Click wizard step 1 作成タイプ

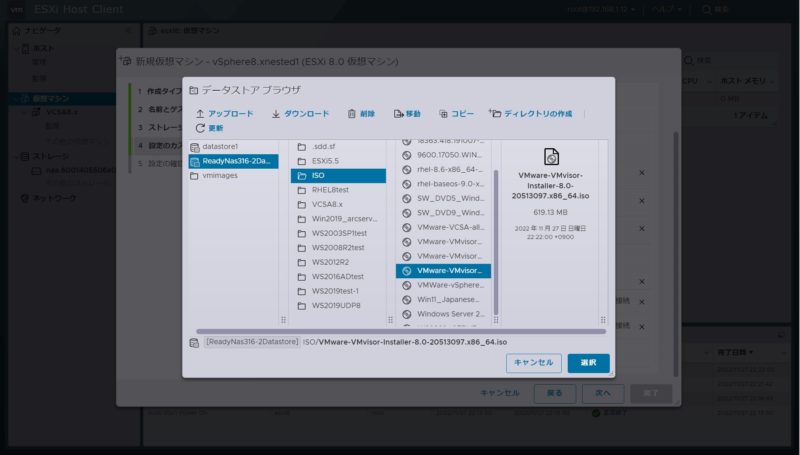click(x=160, y=91)
